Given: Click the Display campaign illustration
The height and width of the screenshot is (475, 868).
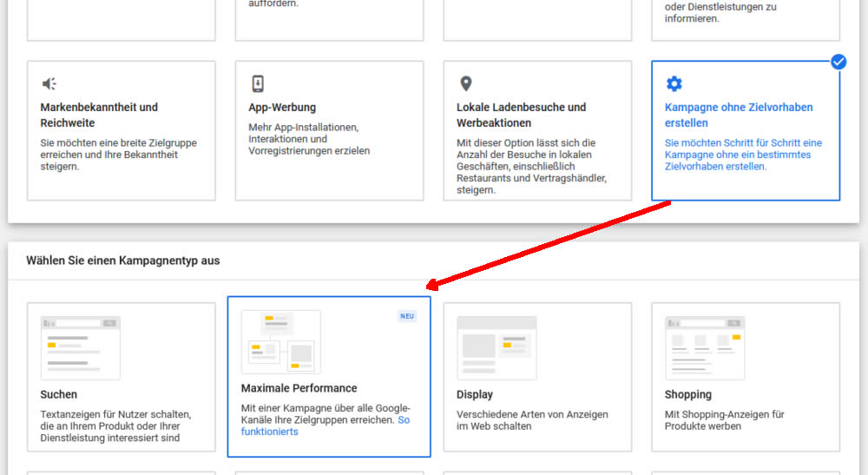Looking at the screenshot, I should (496, 347).
